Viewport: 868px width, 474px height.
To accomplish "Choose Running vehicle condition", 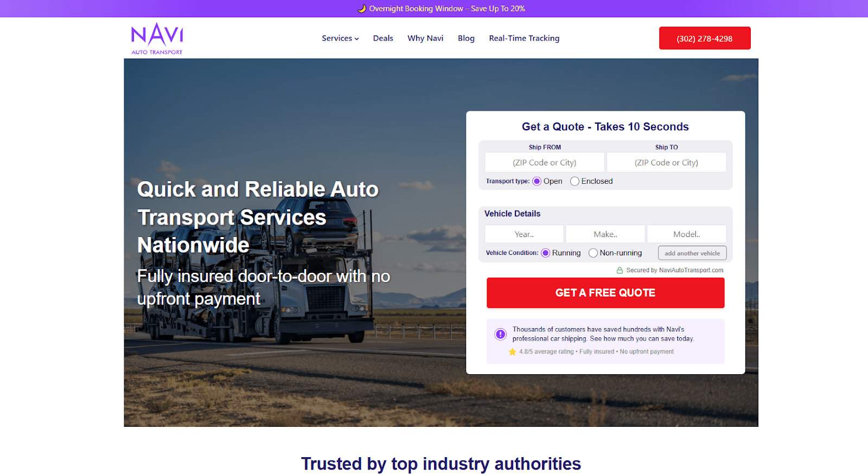I will [545, 253].
